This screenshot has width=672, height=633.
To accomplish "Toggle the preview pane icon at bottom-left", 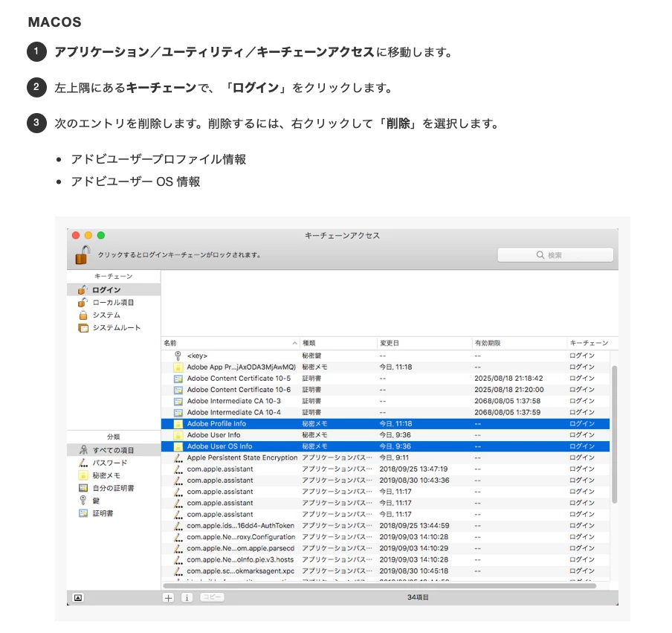I will pos(78,598).
